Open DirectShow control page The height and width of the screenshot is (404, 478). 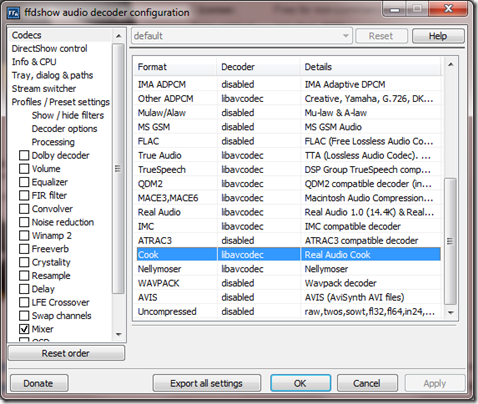point(49,49)
